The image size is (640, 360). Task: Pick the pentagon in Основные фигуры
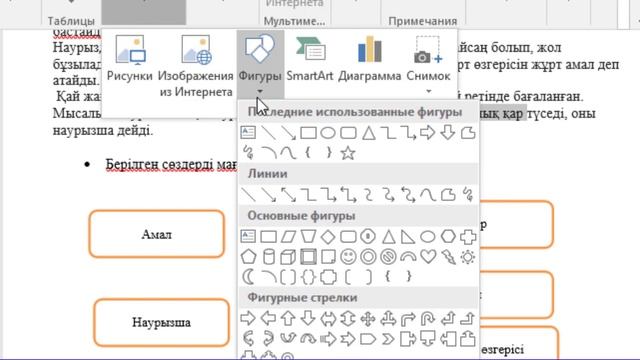click(x=249, y=257)
